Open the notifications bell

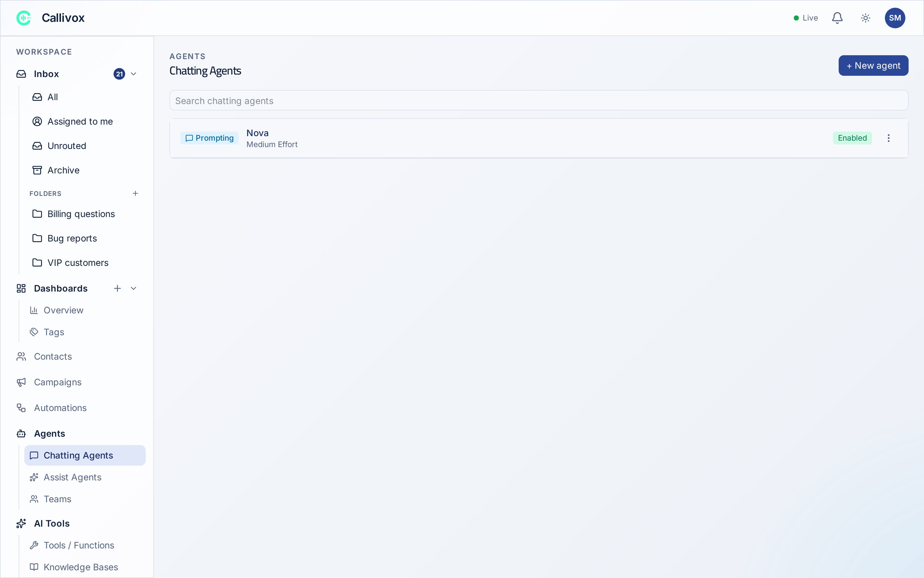[x=837, y=18]
